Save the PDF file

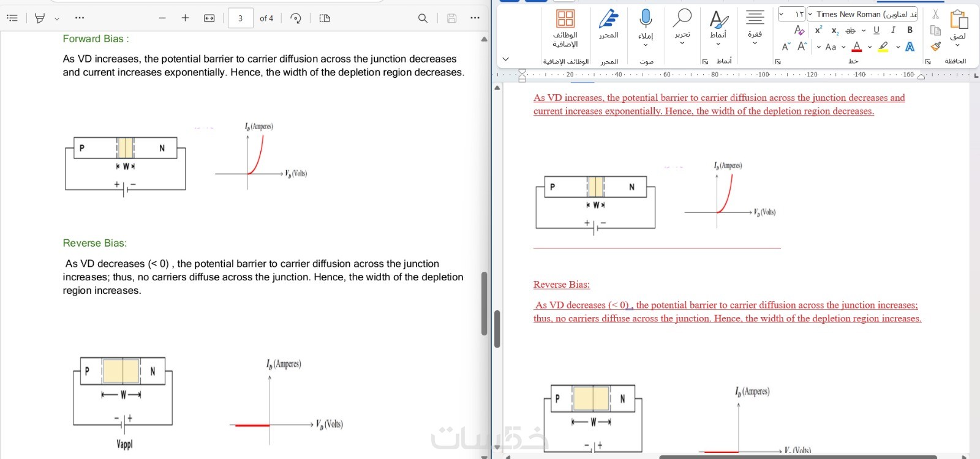452,18
